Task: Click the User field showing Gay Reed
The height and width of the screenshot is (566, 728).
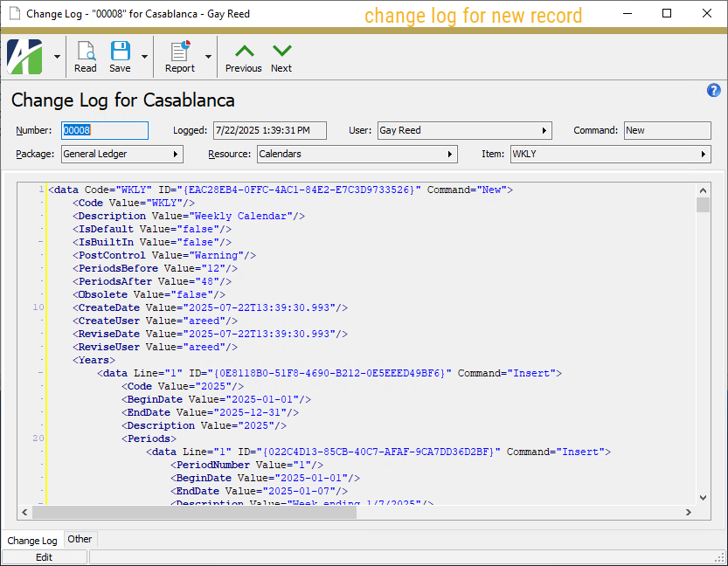Action: (464, 130)
